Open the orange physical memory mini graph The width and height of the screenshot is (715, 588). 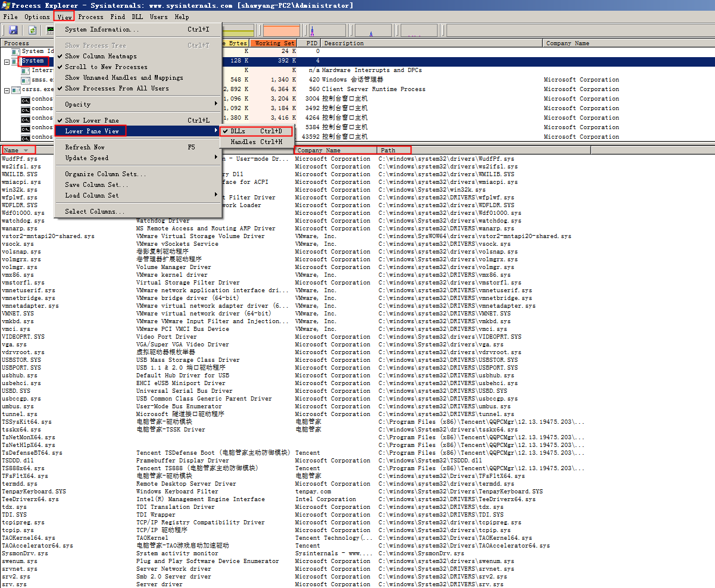pos(281,30)
